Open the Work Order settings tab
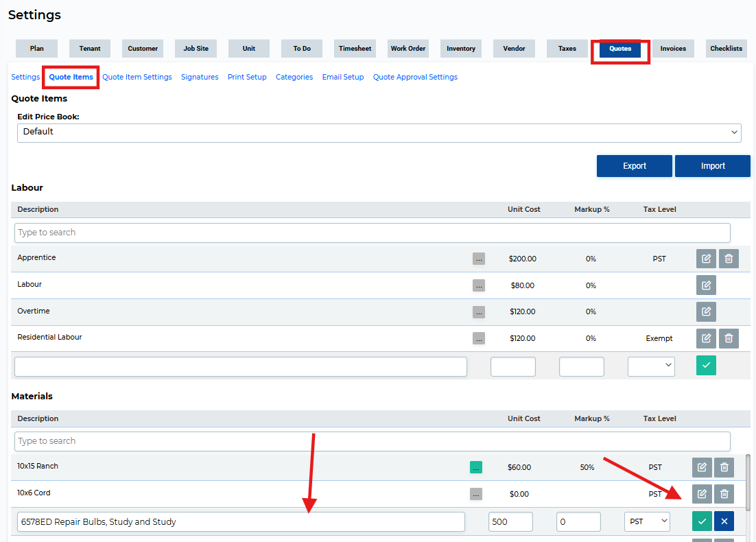This screenshot has width=756, height=542. pyautogui.click(x=408, y=49)
